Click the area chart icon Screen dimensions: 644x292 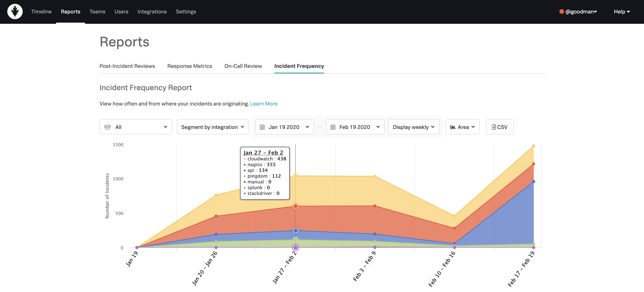click(453, 127)
